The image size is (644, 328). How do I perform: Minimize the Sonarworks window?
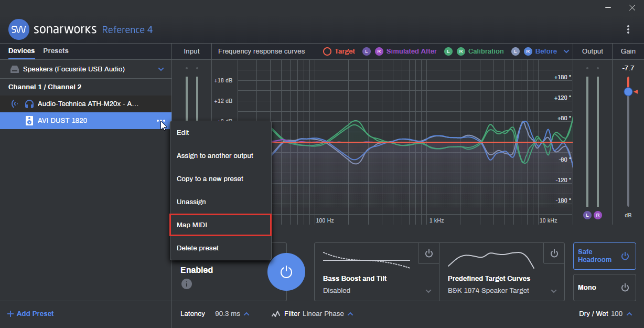(x=609, y=7)
